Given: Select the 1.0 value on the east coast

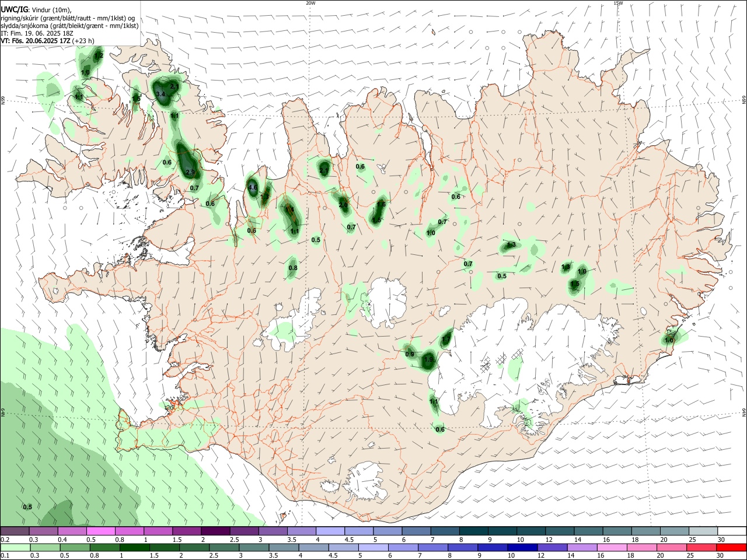Looking at the screenshot, I should point(669,341).
